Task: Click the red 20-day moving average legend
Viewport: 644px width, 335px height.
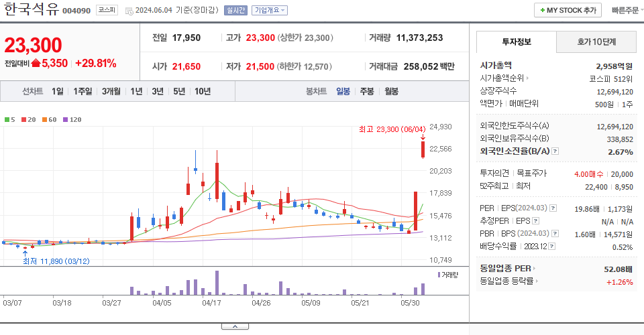Action: 29,120
